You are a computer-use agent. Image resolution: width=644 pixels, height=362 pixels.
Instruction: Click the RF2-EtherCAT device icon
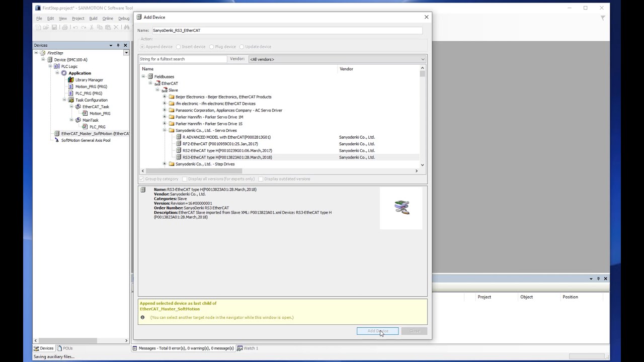[179, 144]
